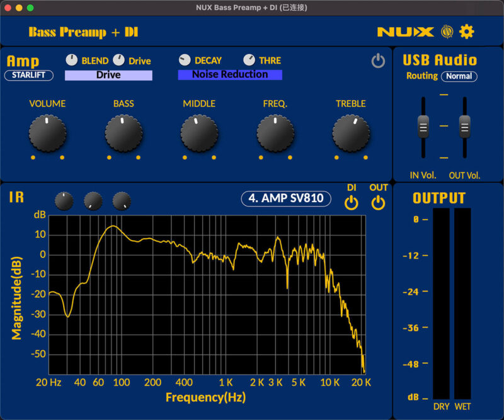
Task: Click the USB IN Vol. fader
Action: 423,128
